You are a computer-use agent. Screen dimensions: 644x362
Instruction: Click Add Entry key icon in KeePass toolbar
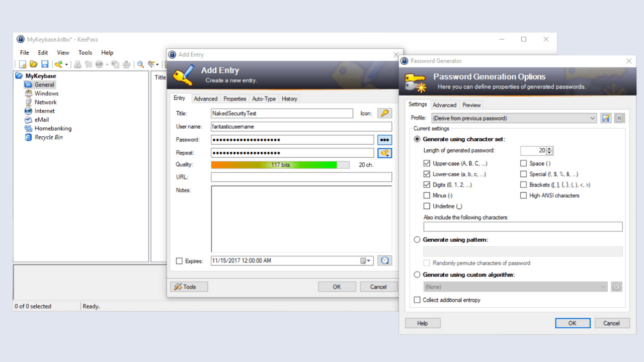(x=59, y=64)
